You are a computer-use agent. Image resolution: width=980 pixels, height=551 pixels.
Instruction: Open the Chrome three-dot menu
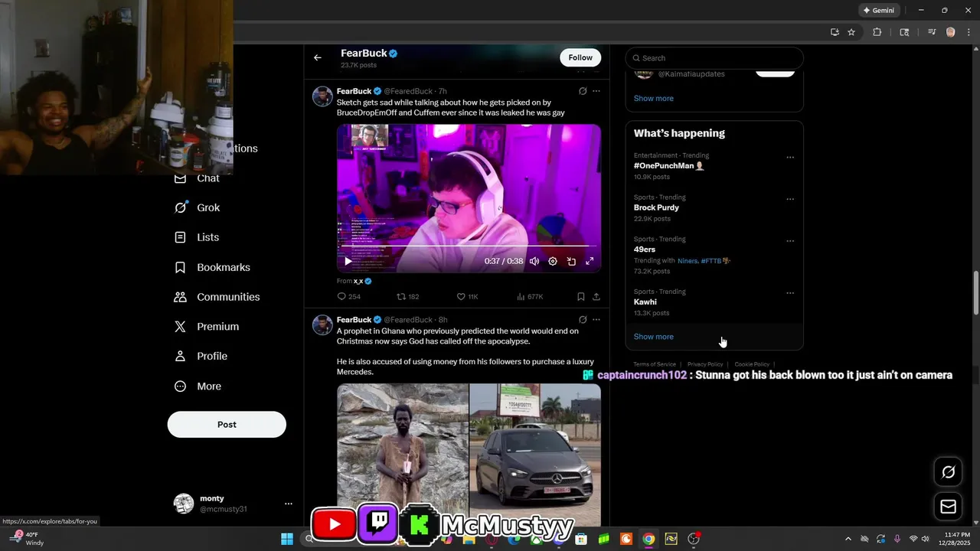[969, 32]
